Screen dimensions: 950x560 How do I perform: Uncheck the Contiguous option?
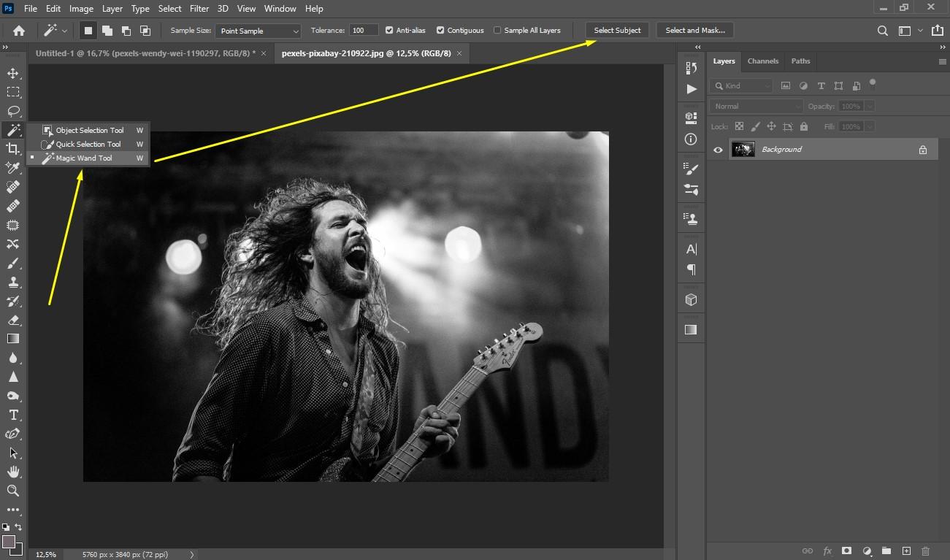(x=440, y=31)
